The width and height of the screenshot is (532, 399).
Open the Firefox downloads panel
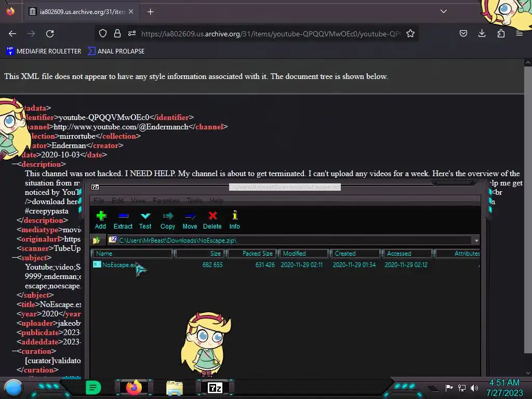[x=482, y=33]
